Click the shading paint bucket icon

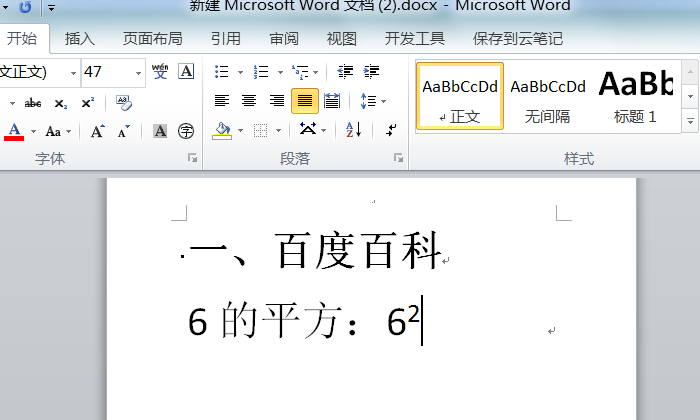point(222,131)
